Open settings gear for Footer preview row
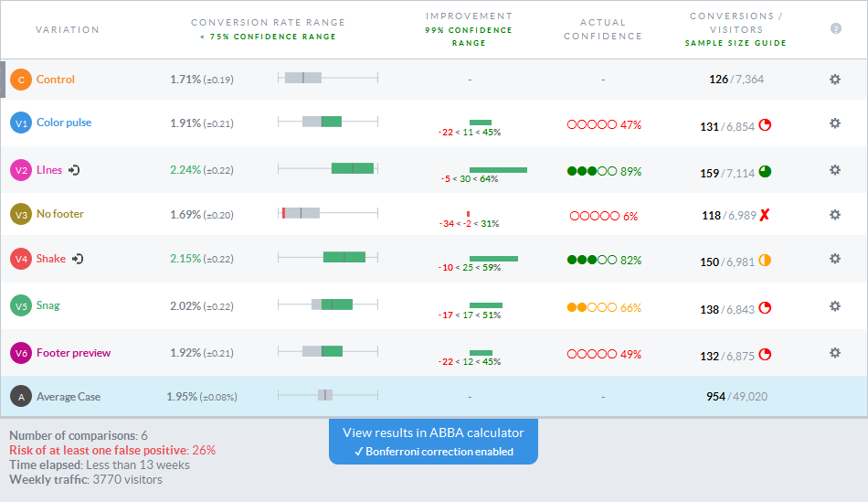The height and width of the screenshot is (502, 868). point(835,353)
